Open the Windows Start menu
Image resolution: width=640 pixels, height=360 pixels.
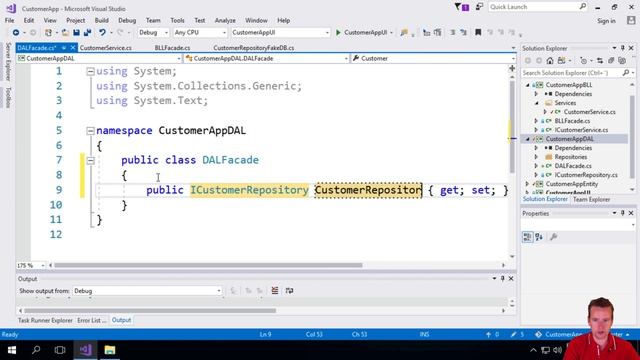[12, 350]
